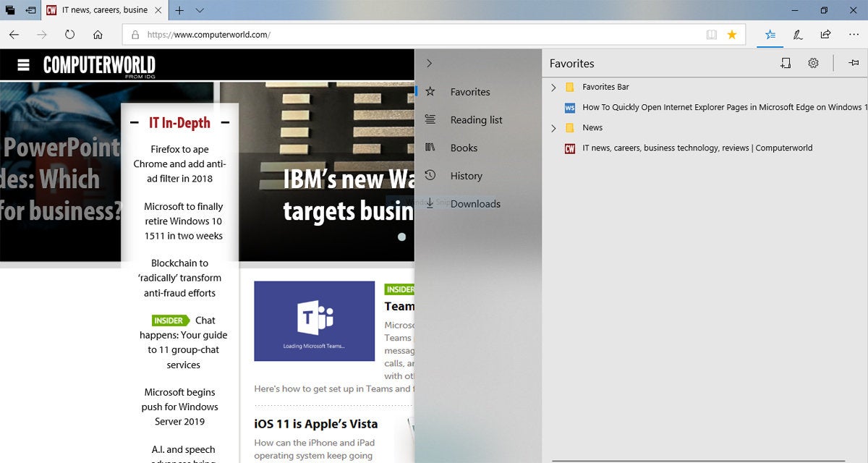Viewport: 868px width, 463px height.
Task: Open the Computerworld hamburger menu
Action: [23, 65]
